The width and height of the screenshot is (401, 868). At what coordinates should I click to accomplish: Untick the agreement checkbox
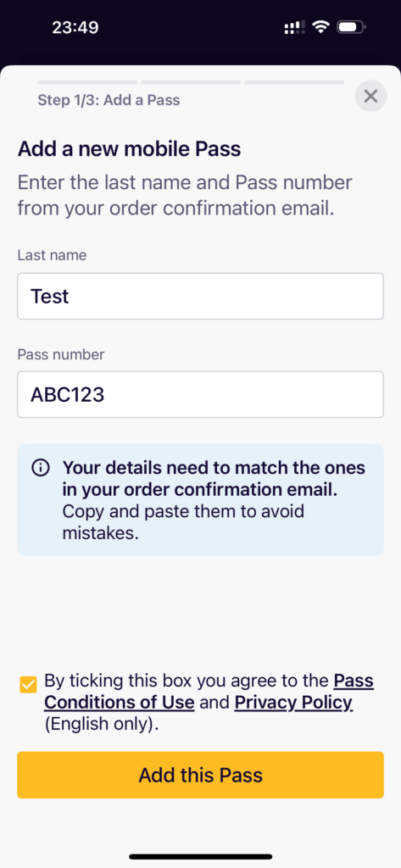[x=28, y=685]
